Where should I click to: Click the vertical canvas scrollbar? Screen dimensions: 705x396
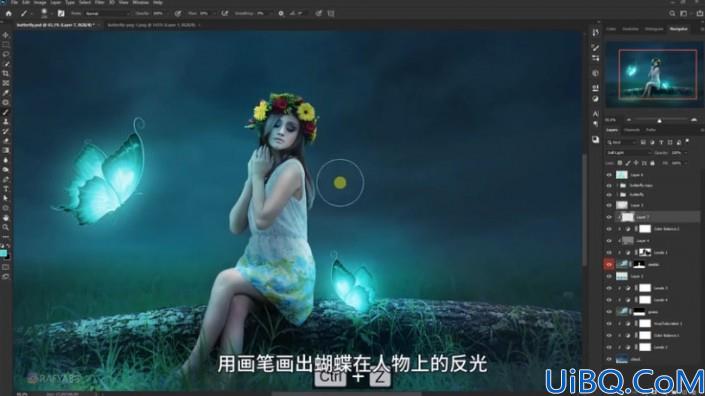click(x=585, y=209)
